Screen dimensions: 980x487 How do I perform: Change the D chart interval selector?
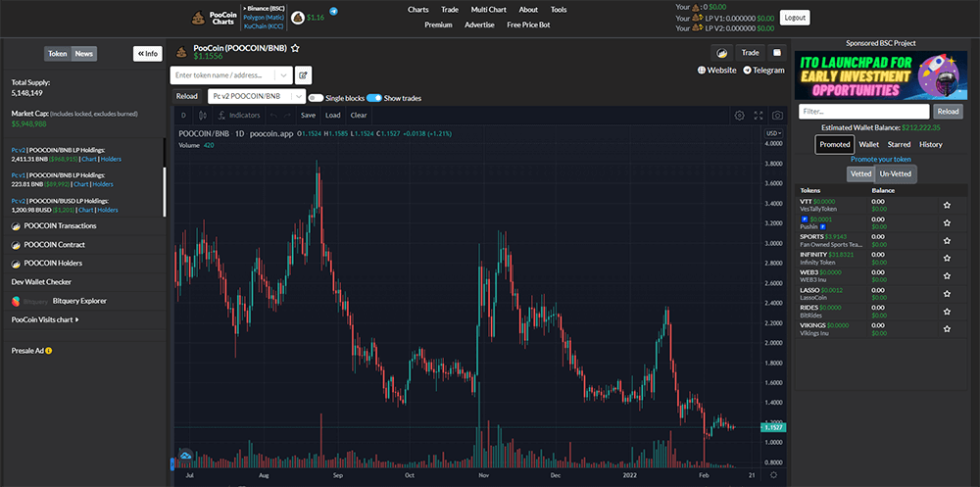pos(184,115)
